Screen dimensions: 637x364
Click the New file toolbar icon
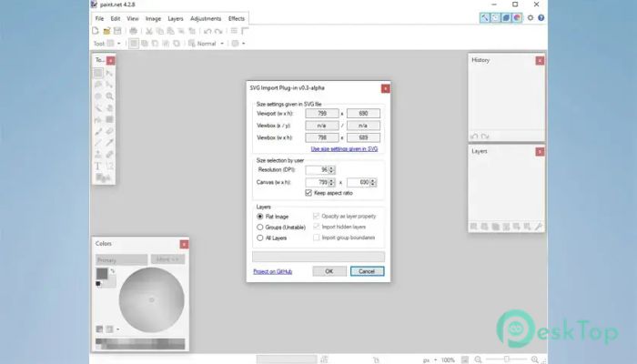96,31
